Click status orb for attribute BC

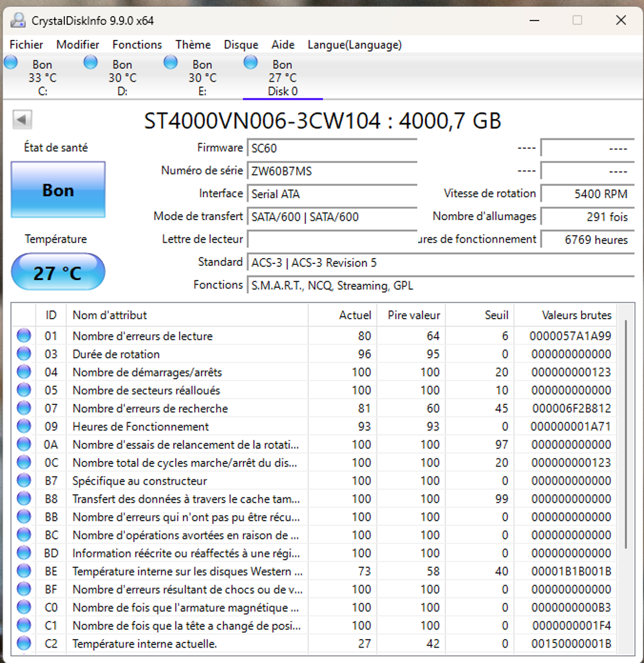click(24, 534)
